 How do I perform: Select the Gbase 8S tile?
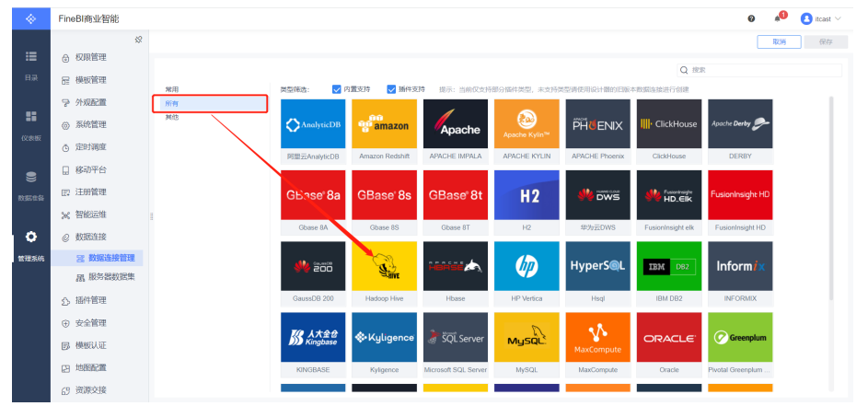pos(384,203)
